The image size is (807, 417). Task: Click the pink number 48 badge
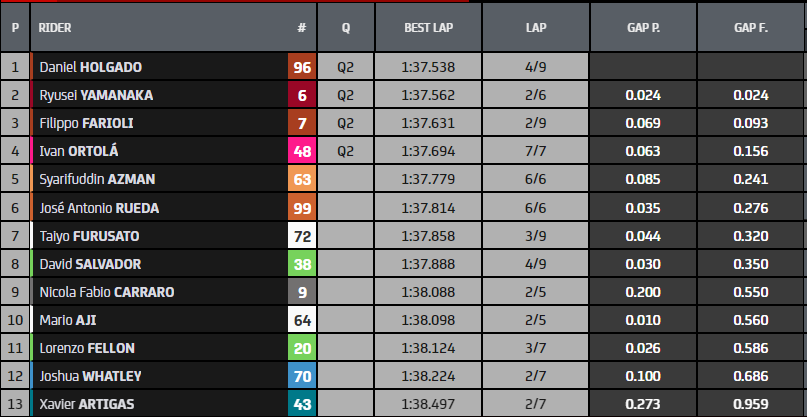point(302,152)
